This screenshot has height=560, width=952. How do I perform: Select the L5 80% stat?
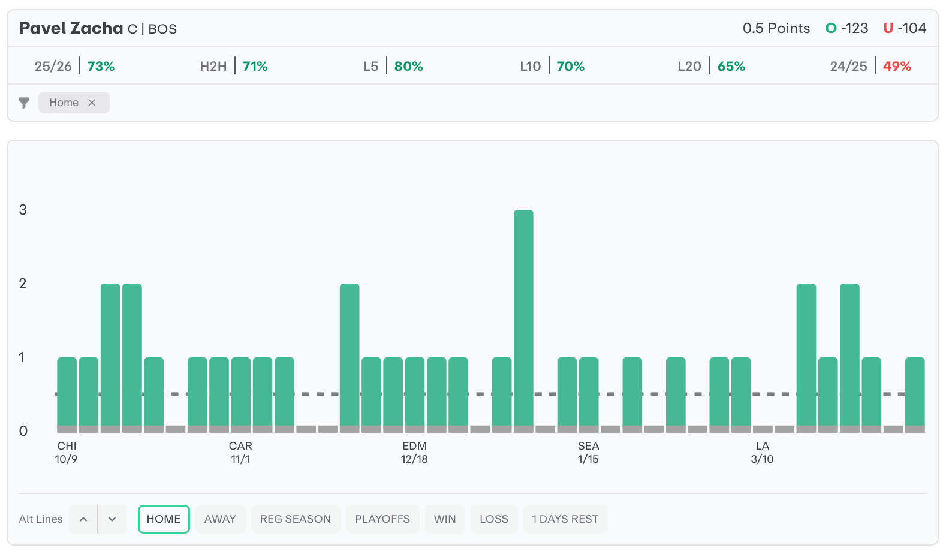point(393,66)
